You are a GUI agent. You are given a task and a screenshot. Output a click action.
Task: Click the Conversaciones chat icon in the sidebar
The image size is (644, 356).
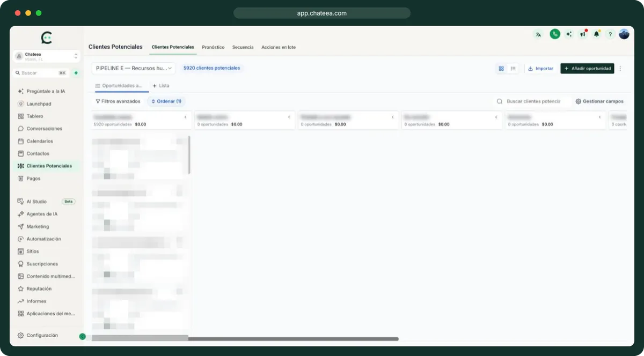(x=21, y=129)
